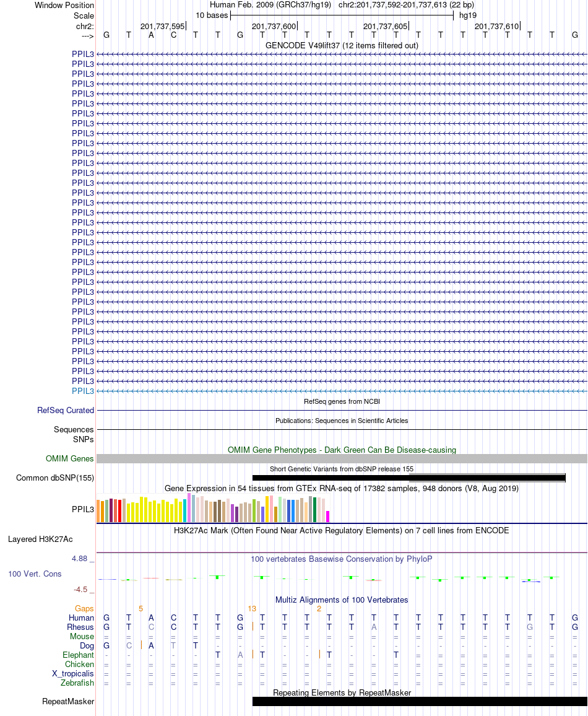588x716 pixels.
Task: Click the OMIM Genes label
Action: pyautogui.click(x=69, y=458)
